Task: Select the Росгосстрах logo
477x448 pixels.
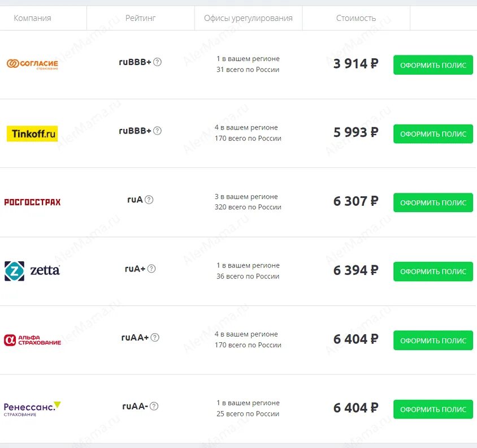Action: tap(32, 203)
